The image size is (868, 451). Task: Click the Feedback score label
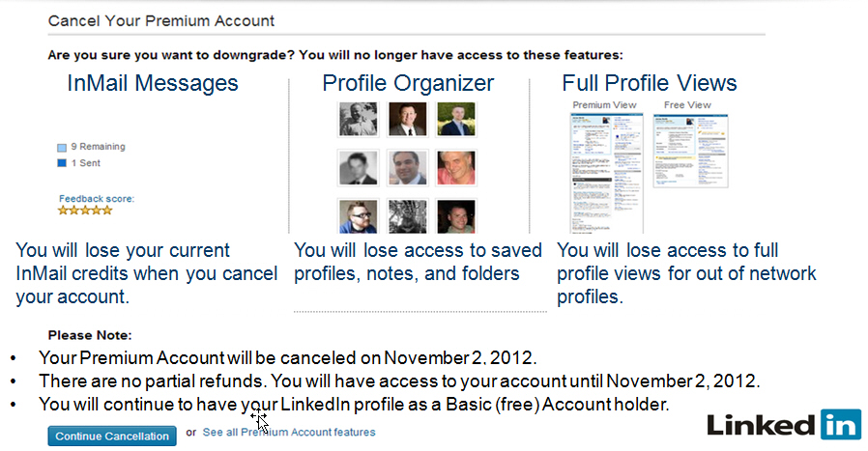coord(97,199)
